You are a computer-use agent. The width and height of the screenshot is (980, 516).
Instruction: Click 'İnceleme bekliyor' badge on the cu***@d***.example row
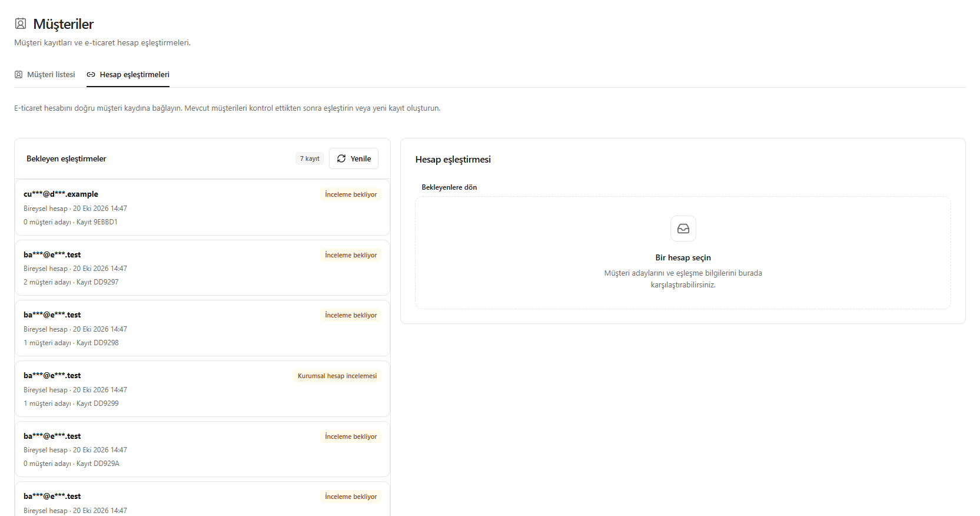351,194
